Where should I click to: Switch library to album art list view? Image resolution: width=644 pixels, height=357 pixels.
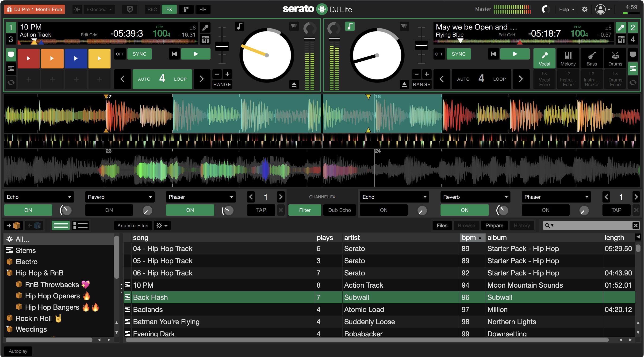point(80,226)
